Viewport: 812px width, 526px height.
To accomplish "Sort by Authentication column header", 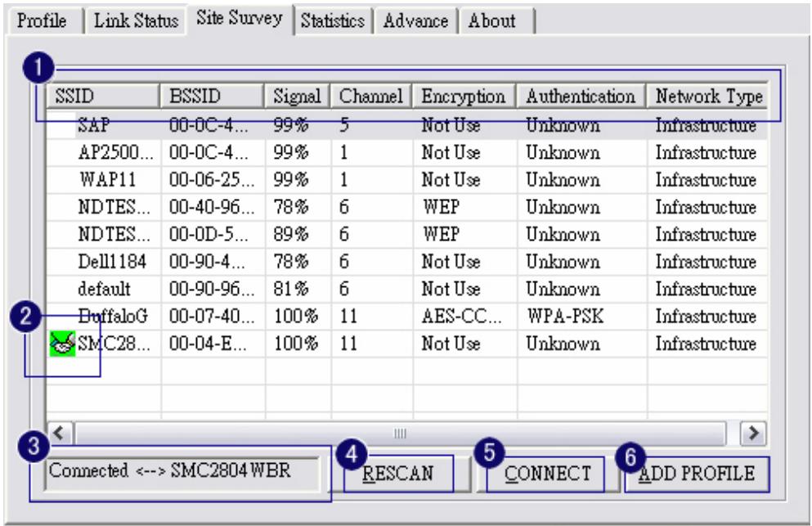I will pos(581,97).
